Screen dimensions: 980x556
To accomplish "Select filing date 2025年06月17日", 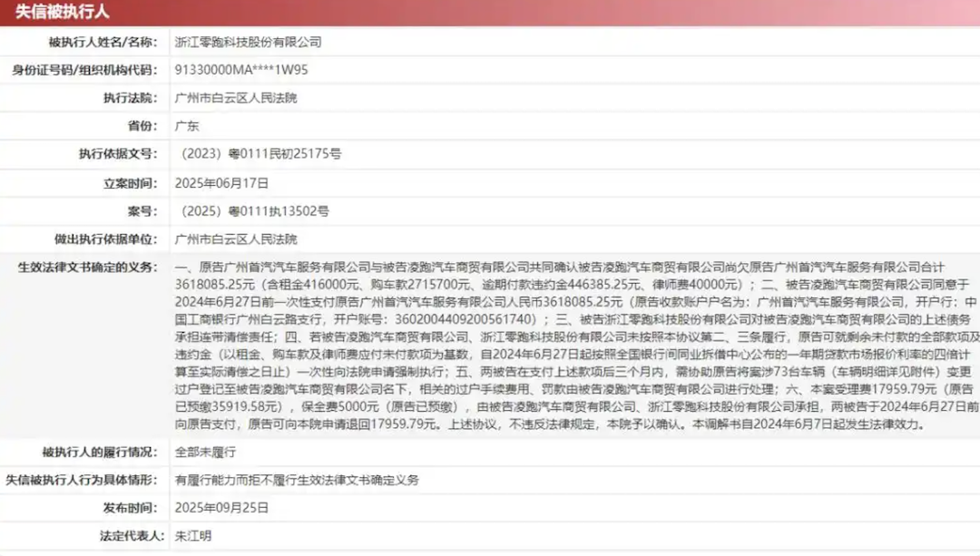I will [x=222, y=183].
